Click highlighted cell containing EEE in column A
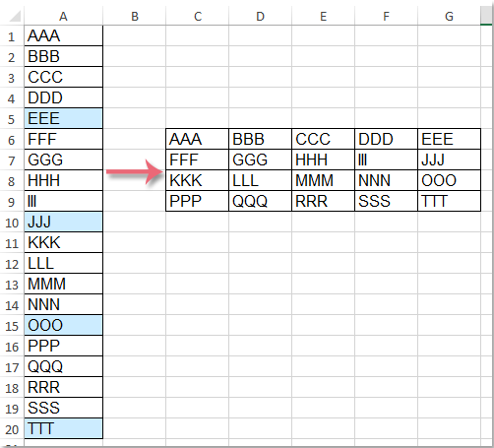This screenshot has height=448, width=494. (63, 118)
